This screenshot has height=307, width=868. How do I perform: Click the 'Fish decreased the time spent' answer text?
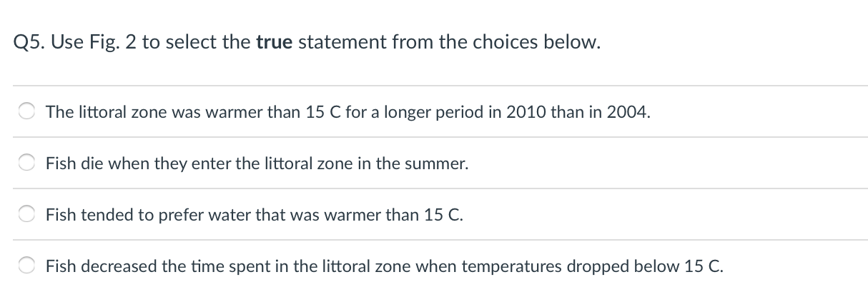(x=385, y=266)
